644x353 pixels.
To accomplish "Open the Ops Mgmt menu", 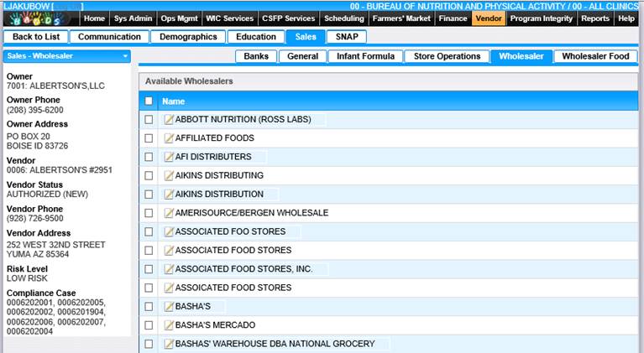I will tap(179, 18).
